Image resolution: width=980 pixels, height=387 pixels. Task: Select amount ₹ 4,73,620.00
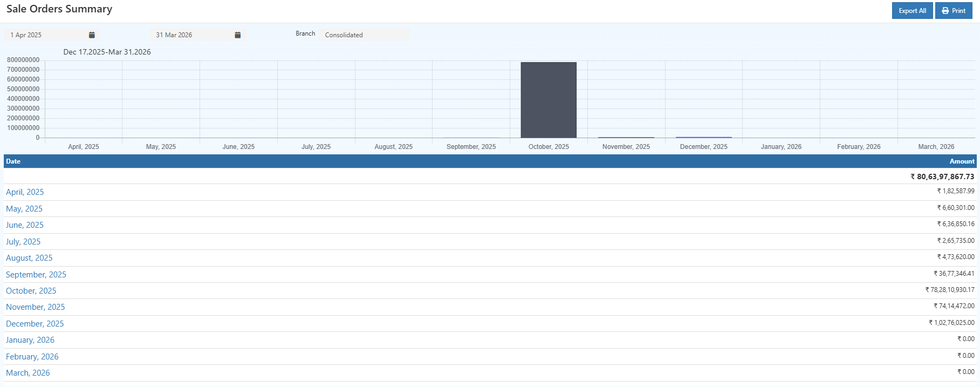(956, 257)
